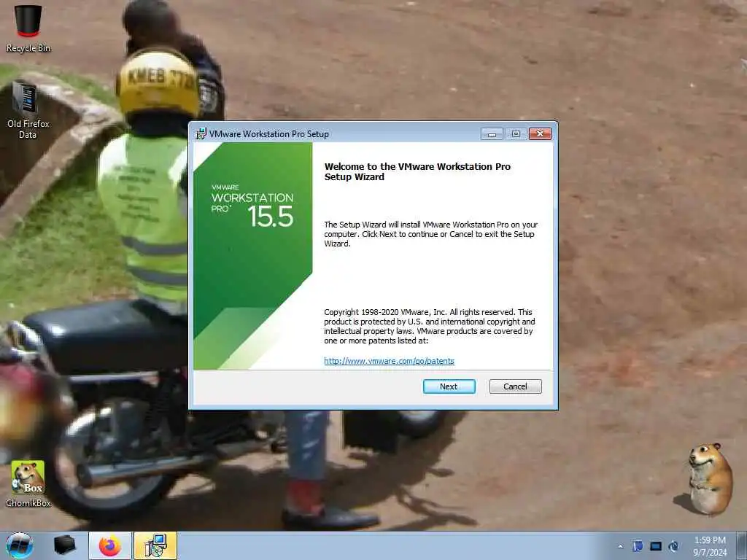
Task: Click the network monitor tray icon
Action: [x=656, y=546]
